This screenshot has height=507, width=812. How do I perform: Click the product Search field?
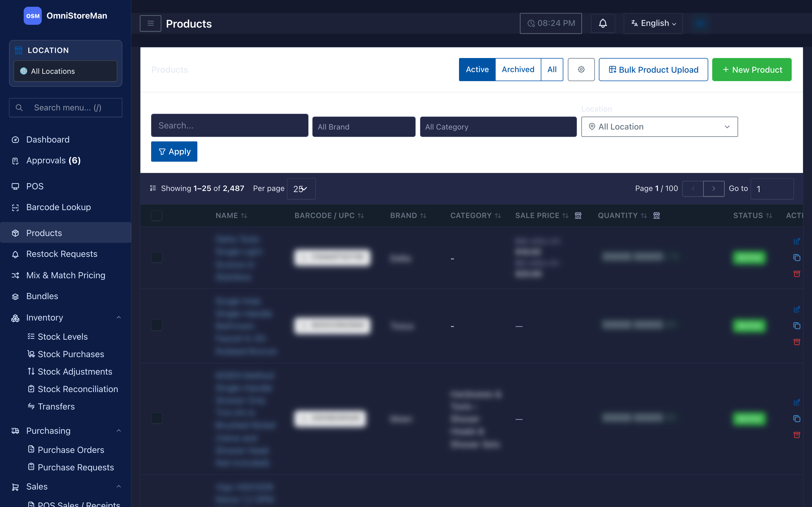[230, 125]
